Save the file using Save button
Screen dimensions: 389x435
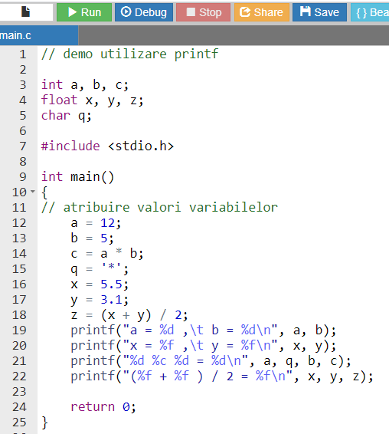tap(320, 12)
